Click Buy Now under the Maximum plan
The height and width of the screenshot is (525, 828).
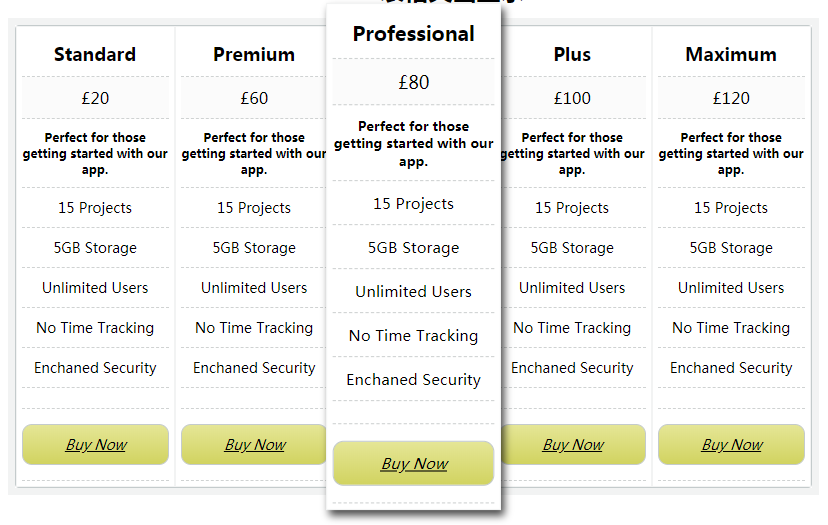click(731, 445)
